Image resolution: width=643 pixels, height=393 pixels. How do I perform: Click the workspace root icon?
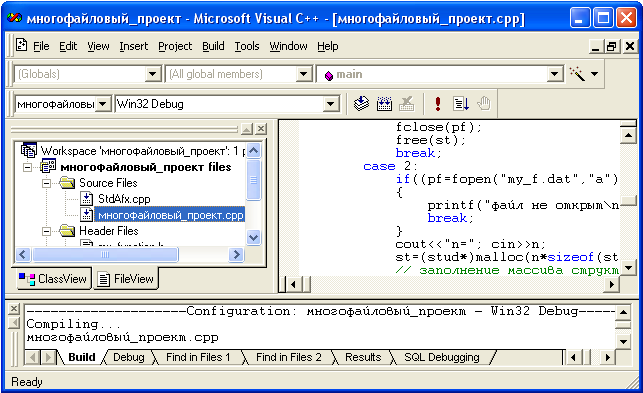pos(29,151)
